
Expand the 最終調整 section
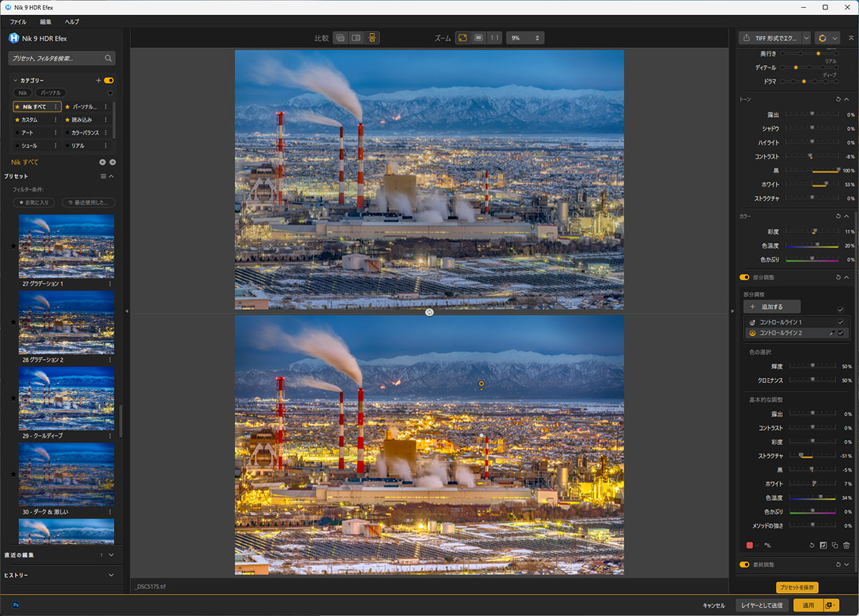[x=846, y=564]
